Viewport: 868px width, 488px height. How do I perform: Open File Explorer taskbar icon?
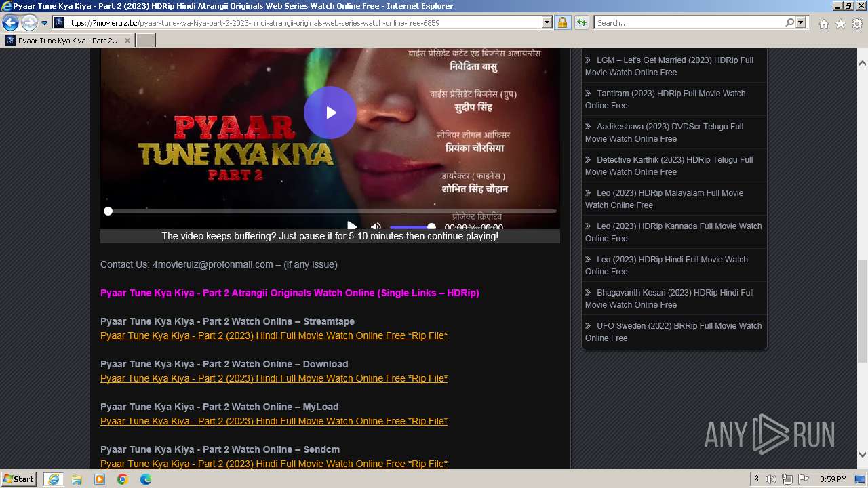click(x=77, y=479)
